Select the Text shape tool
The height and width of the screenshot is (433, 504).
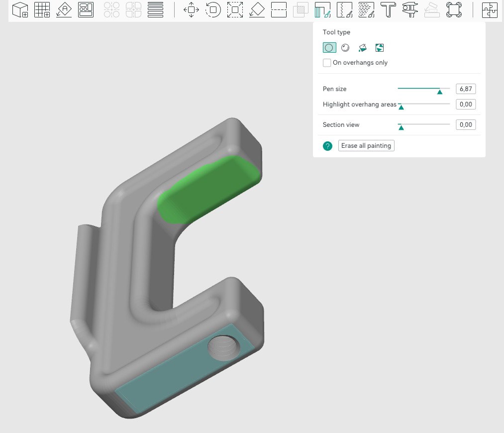pos(388,9)
